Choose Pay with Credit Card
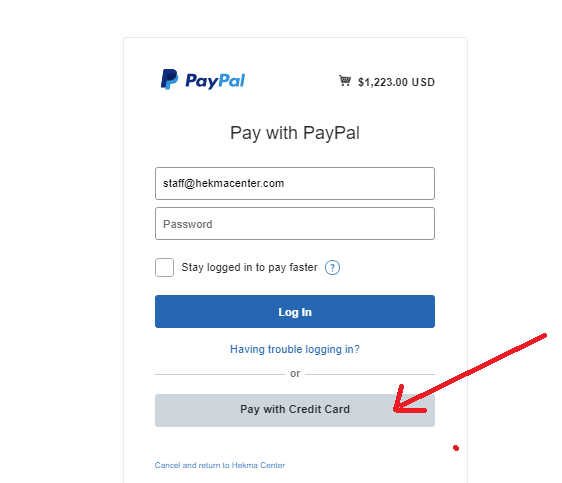562x483 pixels. click(295, 411)
